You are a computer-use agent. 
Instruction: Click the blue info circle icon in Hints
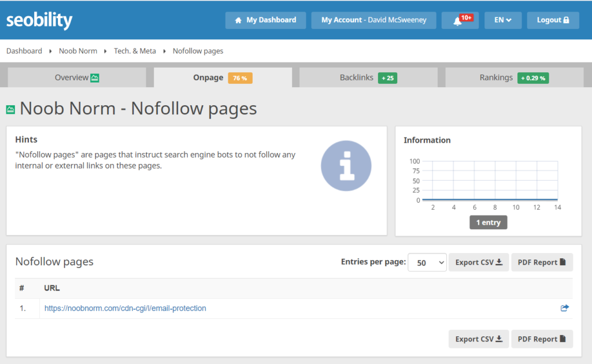(x=346, y=166)
